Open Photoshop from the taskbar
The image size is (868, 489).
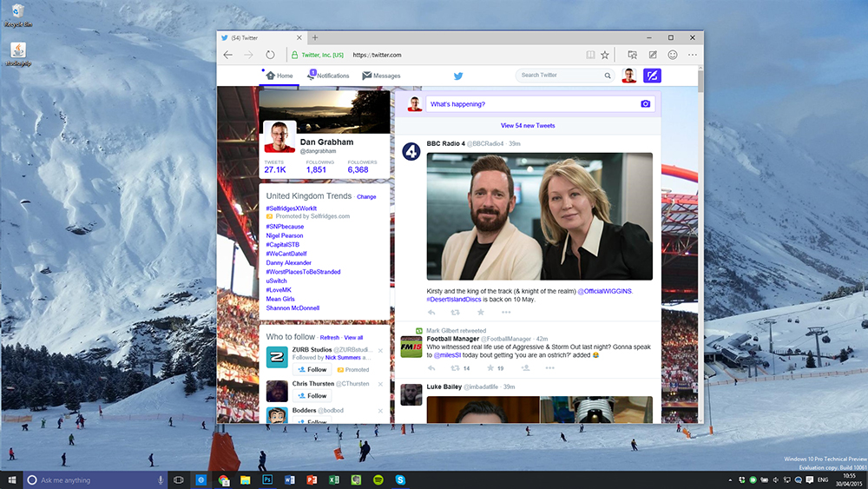tap(266, 480)
